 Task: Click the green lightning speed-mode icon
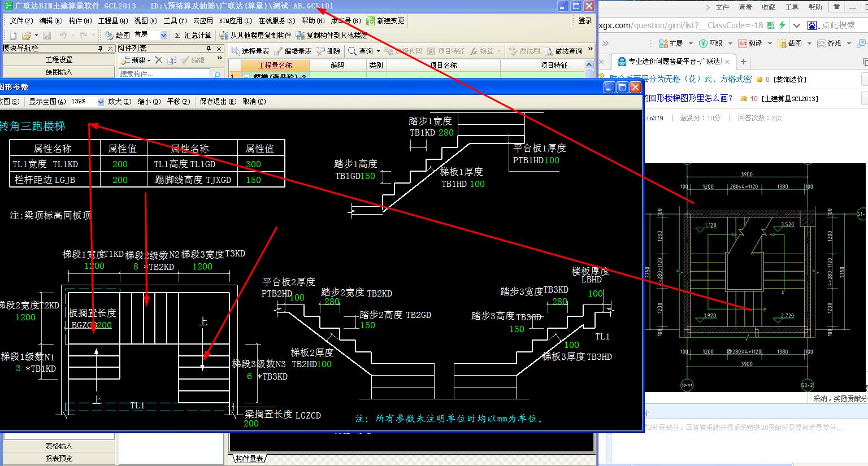coord(782,25)
